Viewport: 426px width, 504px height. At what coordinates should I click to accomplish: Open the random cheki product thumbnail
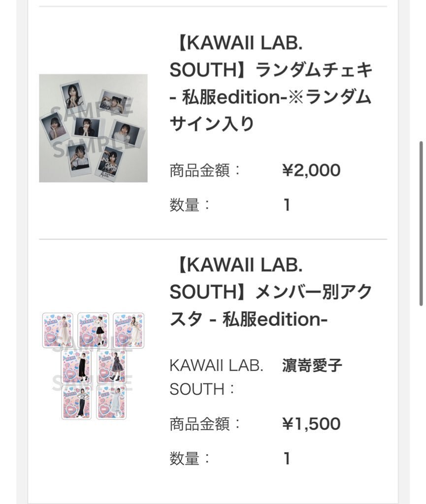pyautogui.click(x=93, y=128)
